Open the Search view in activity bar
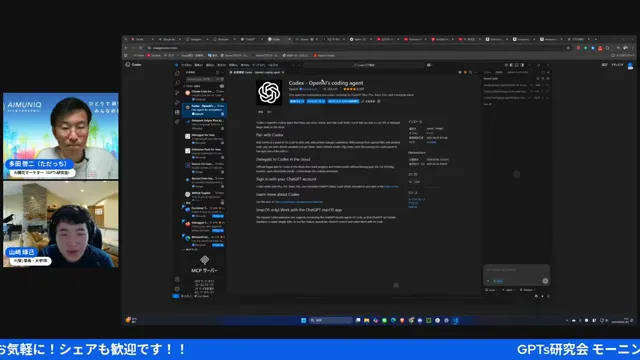Screen dimensions: 640x360 pos(177,83)
